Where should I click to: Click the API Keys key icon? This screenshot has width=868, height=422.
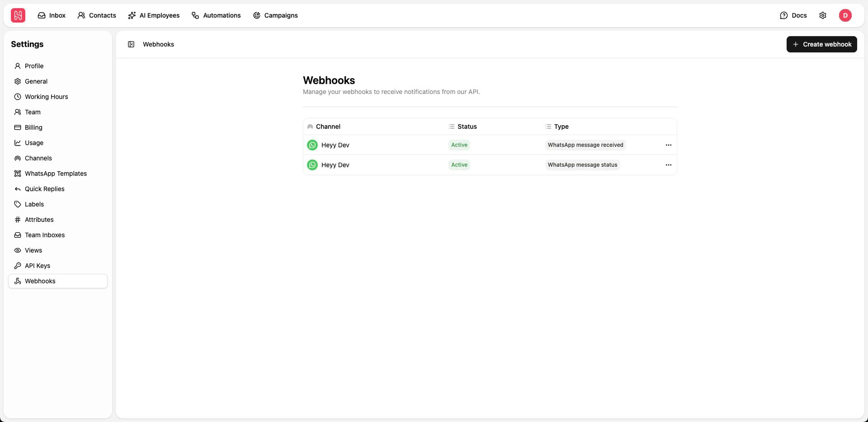click(18, 266)
